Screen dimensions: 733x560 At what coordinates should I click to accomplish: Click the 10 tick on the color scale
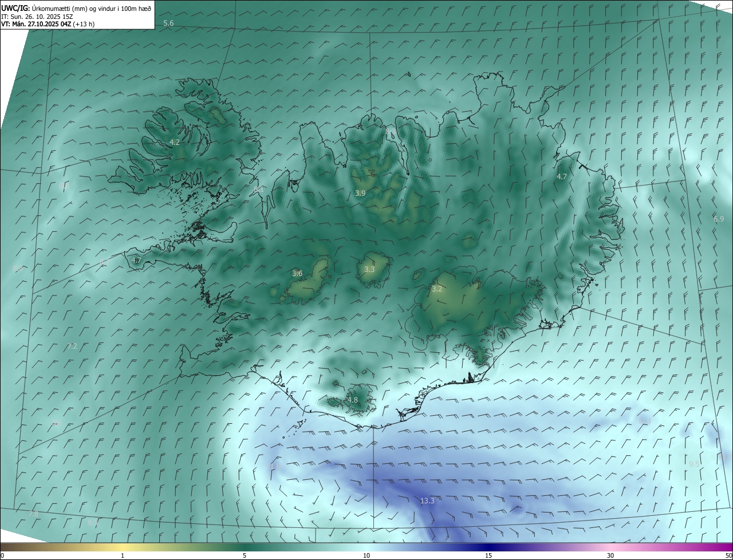coord(366,555)
